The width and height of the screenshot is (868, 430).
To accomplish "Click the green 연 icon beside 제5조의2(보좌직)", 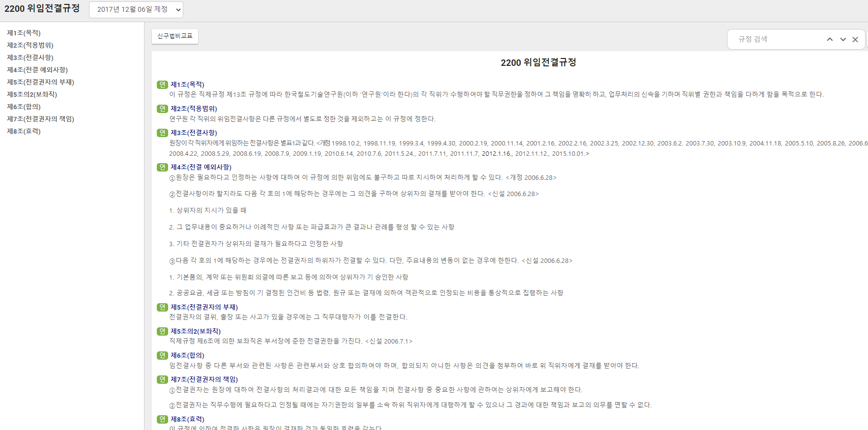I will (162, 331).
